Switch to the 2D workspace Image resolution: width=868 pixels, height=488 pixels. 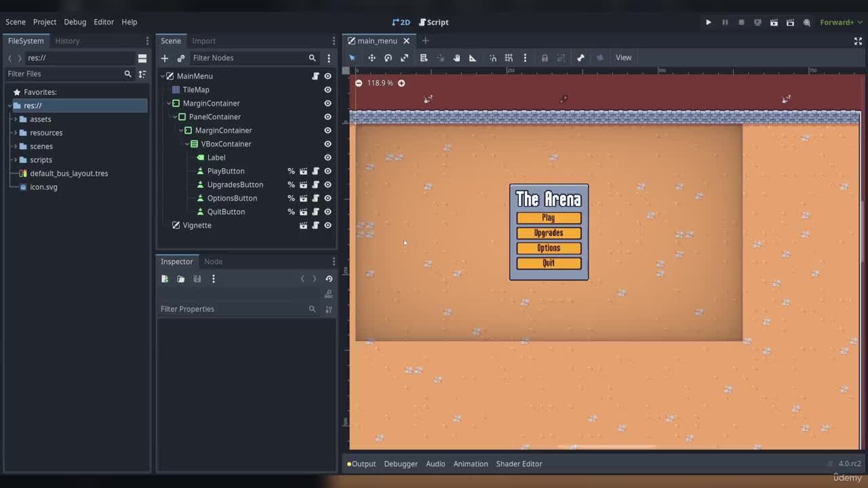click(401, 22)
